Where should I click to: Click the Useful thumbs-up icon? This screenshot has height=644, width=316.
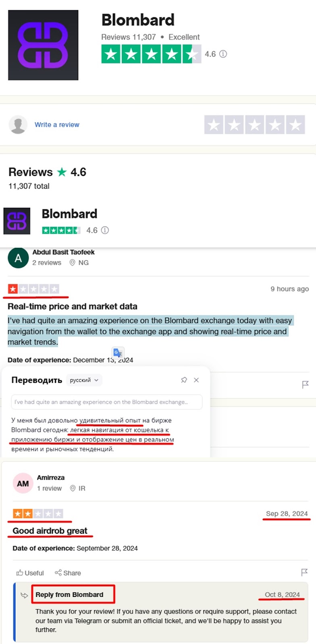[20, 573]
